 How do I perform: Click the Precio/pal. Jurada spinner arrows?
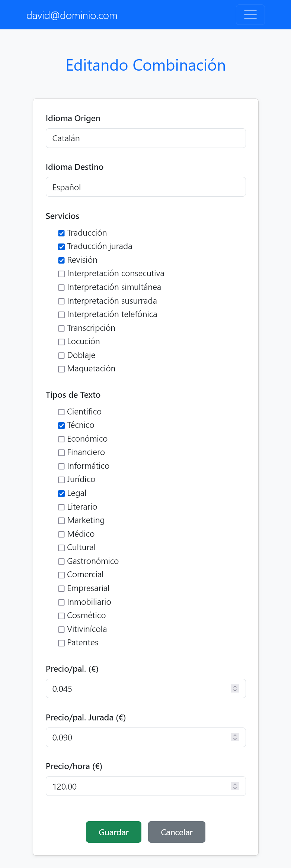point(235,737)
